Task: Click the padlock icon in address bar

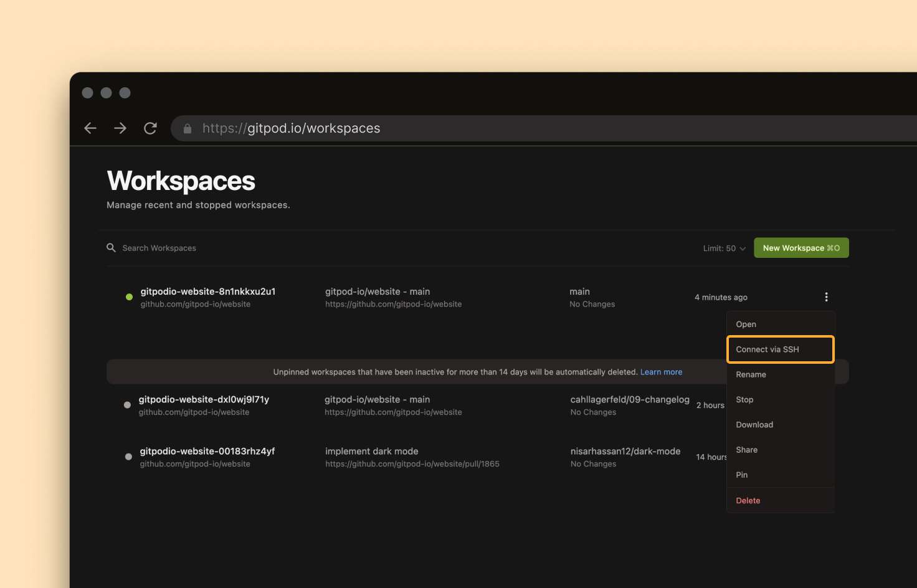Action: 187,129
